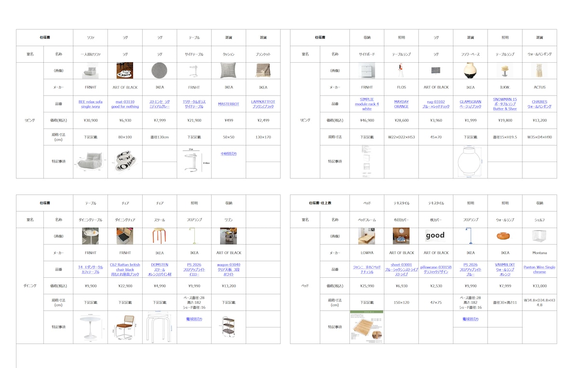This screenshot has height=368, width=588.
Task: Select the checkered cushion product image
Action: coord(228,71)
